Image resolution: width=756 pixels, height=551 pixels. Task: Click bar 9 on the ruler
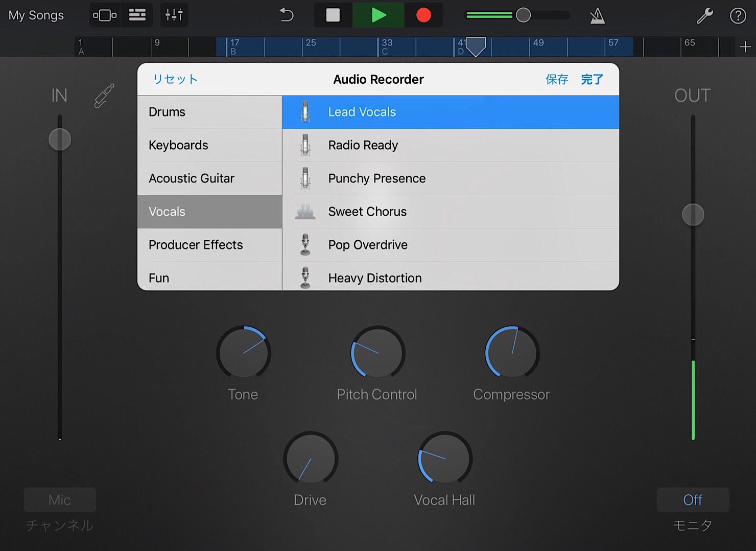pyautogui.click(x=157, y=43)
